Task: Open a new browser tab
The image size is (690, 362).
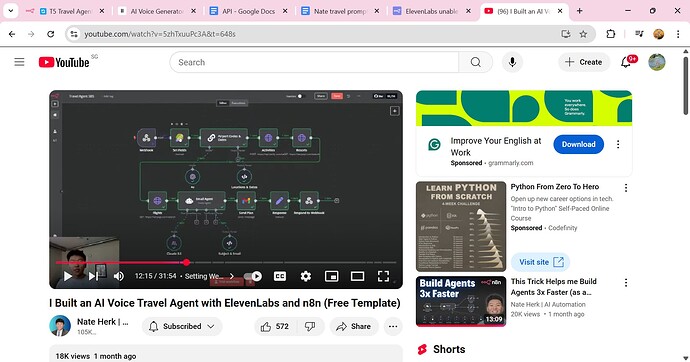Action: coord(580,11)
